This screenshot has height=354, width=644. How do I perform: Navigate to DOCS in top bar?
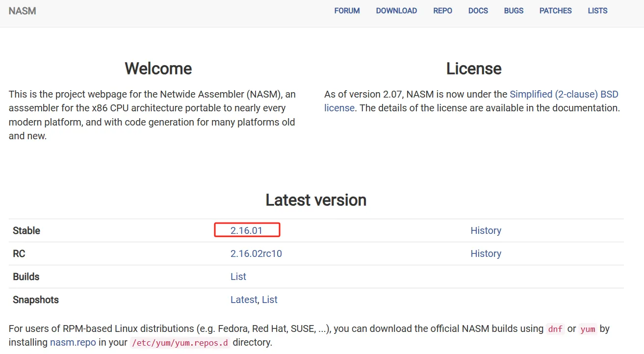coord(478,11)
